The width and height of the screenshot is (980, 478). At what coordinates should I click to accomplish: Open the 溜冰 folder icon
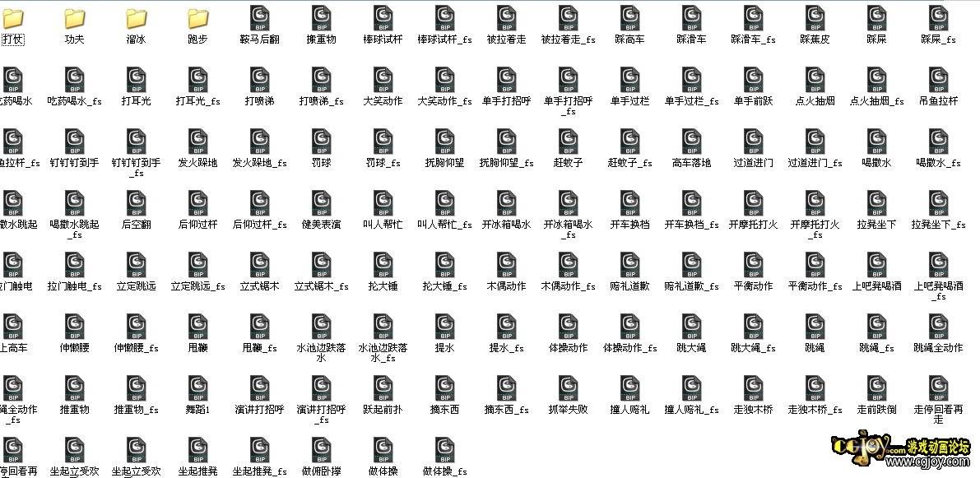point(137,20)
